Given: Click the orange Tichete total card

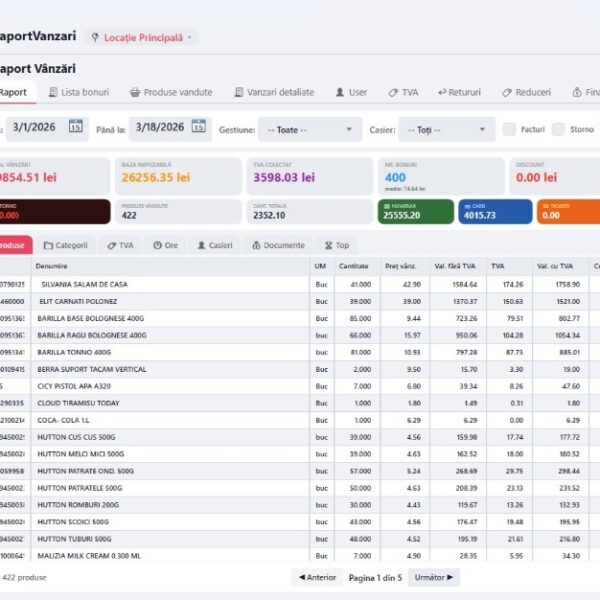Looking at the screenshot, I should click(x=569, y=211).
